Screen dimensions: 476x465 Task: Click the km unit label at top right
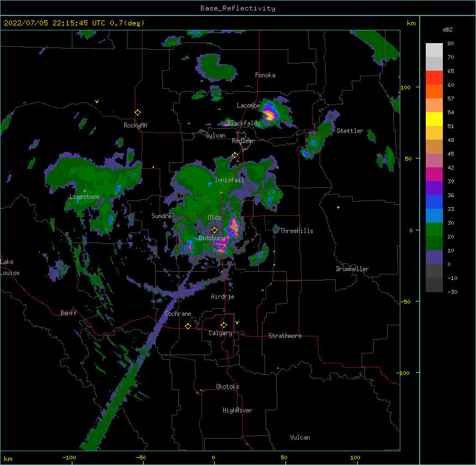click(411, 23)
